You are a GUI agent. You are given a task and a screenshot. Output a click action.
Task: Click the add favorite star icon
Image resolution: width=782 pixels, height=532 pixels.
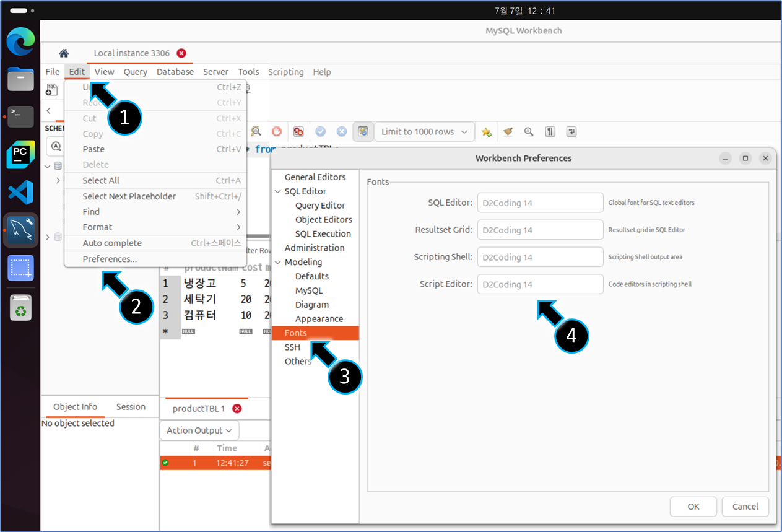point(487,132)
